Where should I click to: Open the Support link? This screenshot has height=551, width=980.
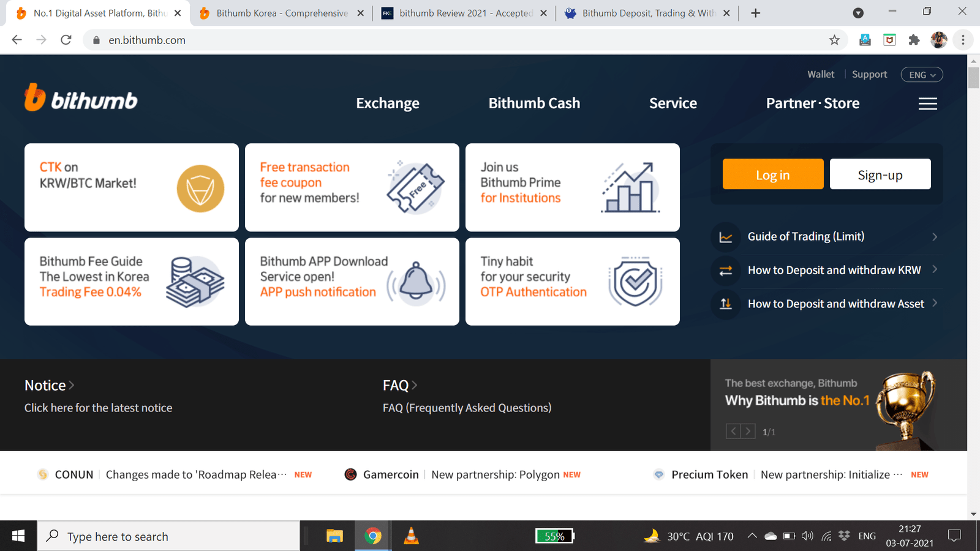[x=869, y=74]
